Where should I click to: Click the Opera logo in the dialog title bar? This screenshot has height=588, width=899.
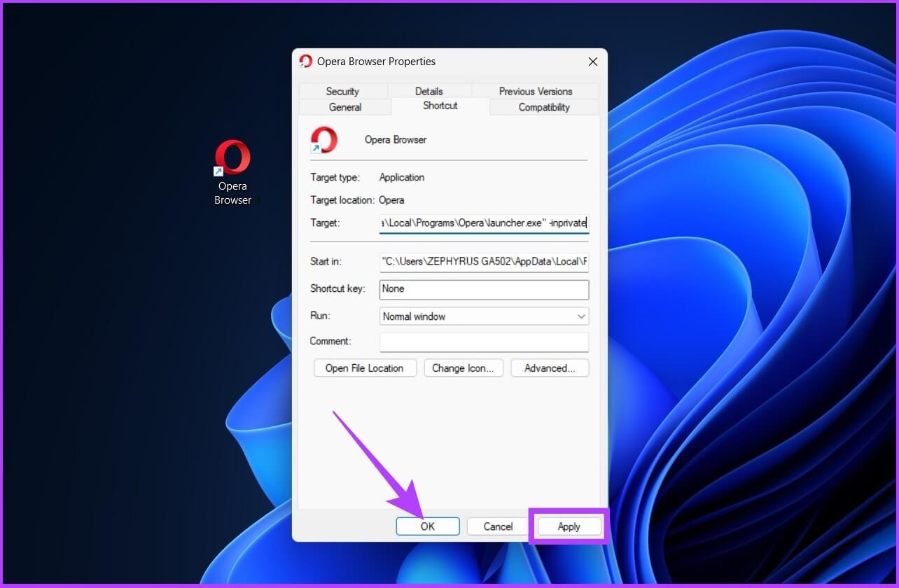point(305,62)
